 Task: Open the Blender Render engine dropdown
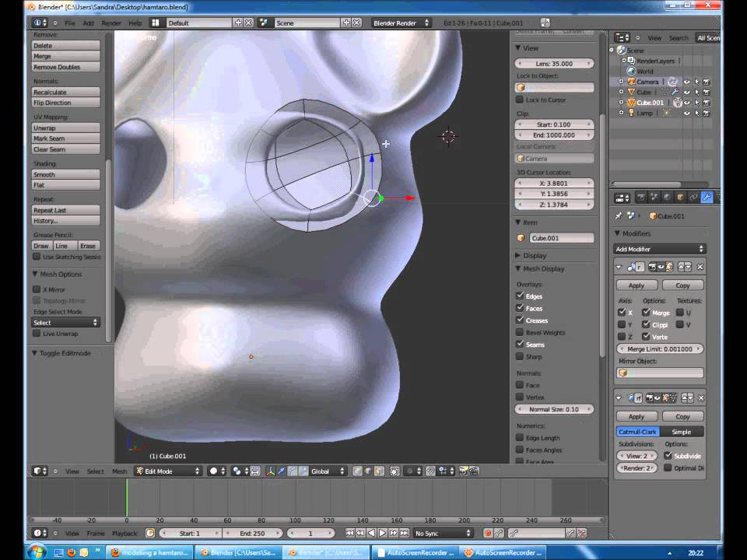[402, 23]
